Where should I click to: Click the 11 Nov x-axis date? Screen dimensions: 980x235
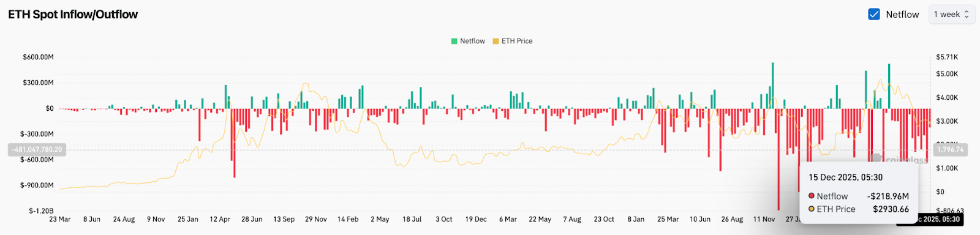[764, 219]
